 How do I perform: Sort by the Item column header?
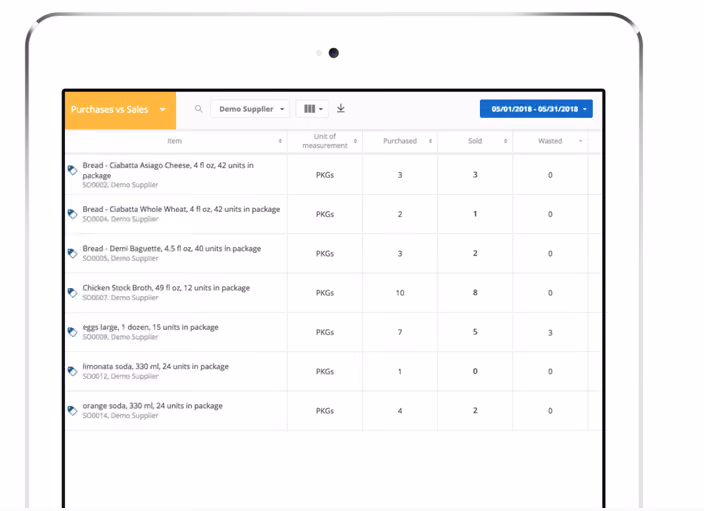175,141
